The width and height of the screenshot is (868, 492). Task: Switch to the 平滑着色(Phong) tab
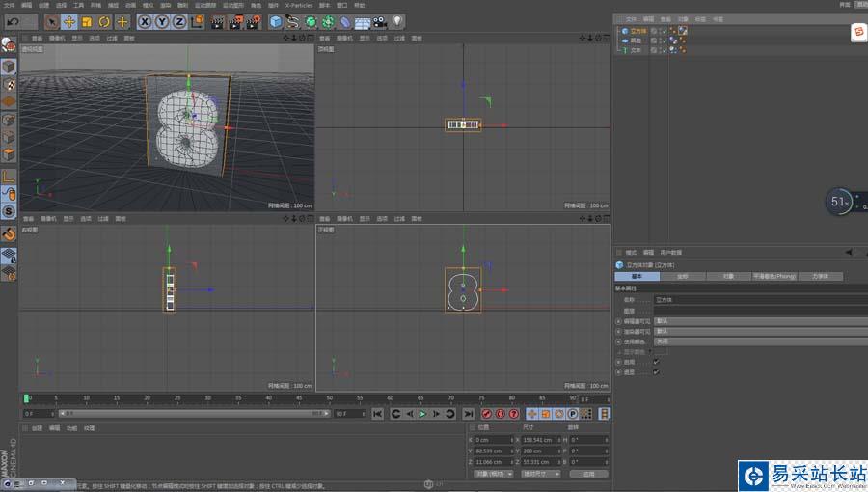pos(773,277)
